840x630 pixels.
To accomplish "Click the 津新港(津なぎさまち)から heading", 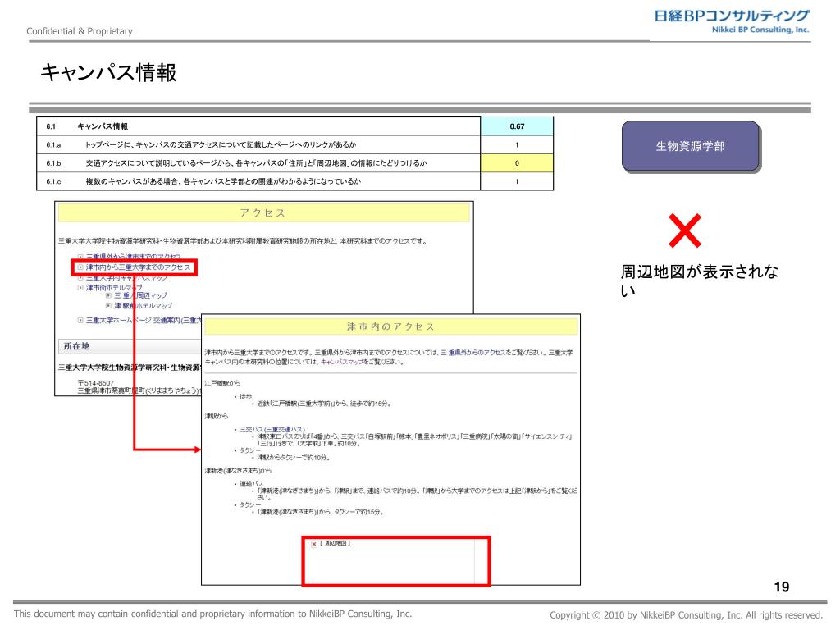I will click(x=238, y=471).
